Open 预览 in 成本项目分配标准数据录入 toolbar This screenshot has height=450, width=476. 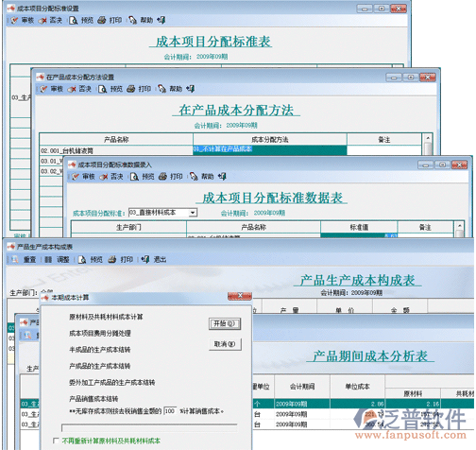pyautogui.click(x=134, y=177)
